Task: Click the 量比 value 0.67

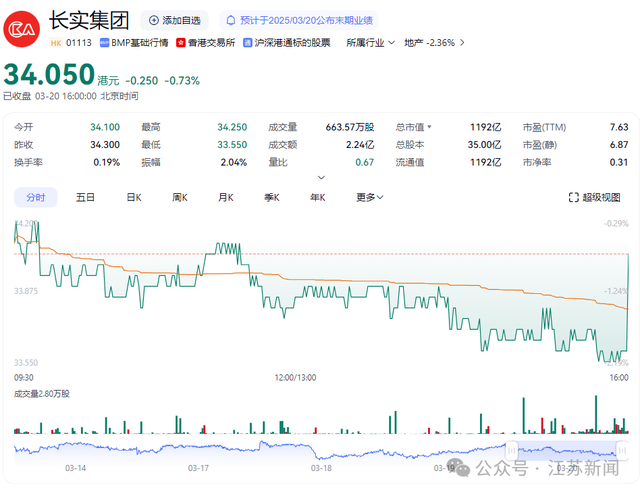Action: 364,162
